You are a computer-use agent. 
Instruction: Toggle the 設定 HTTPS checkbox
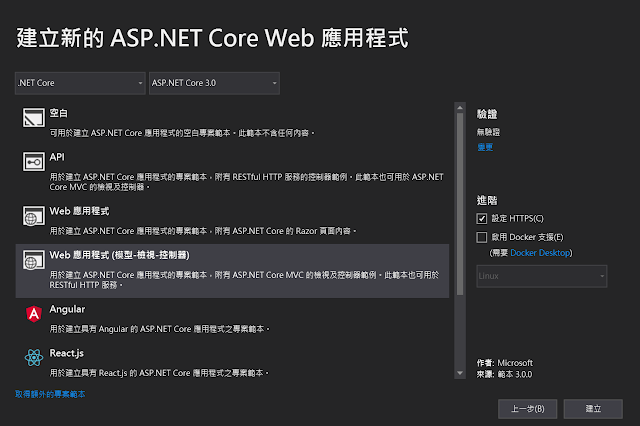tap(482, 219)
